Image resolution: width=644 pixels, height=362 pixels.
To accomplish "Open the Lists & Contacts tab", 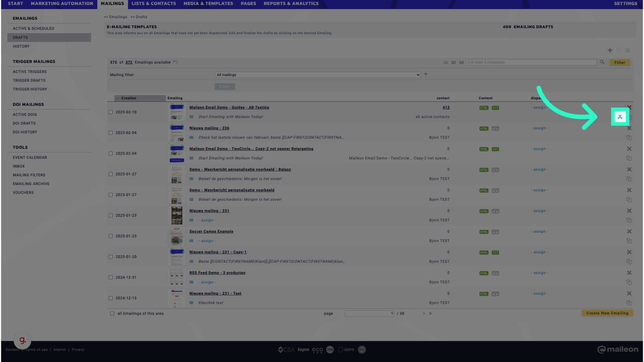I will click(x=154, y=4).
